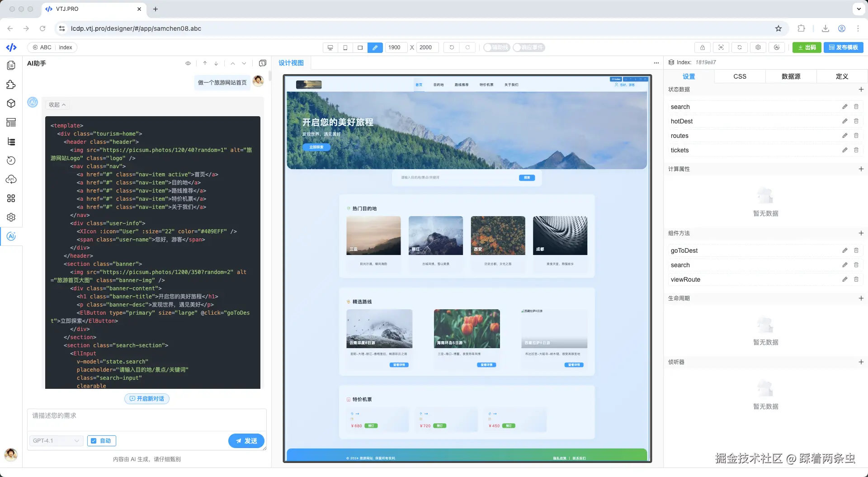Select the AI assistant sidebar icon
The height and width of the screenshot is (477, 868).
click(11, 236)
